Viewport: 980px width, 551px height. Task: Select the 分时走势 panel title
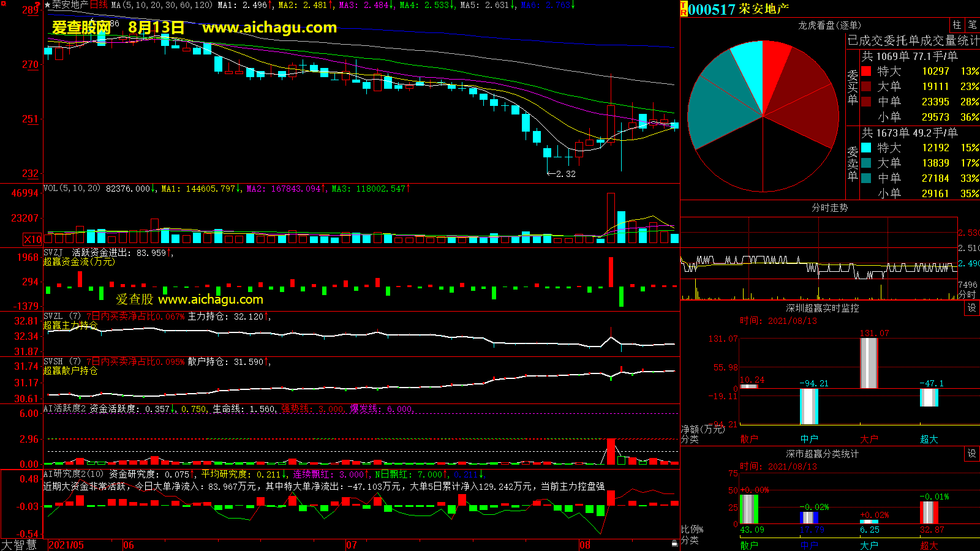pos(829,208)
